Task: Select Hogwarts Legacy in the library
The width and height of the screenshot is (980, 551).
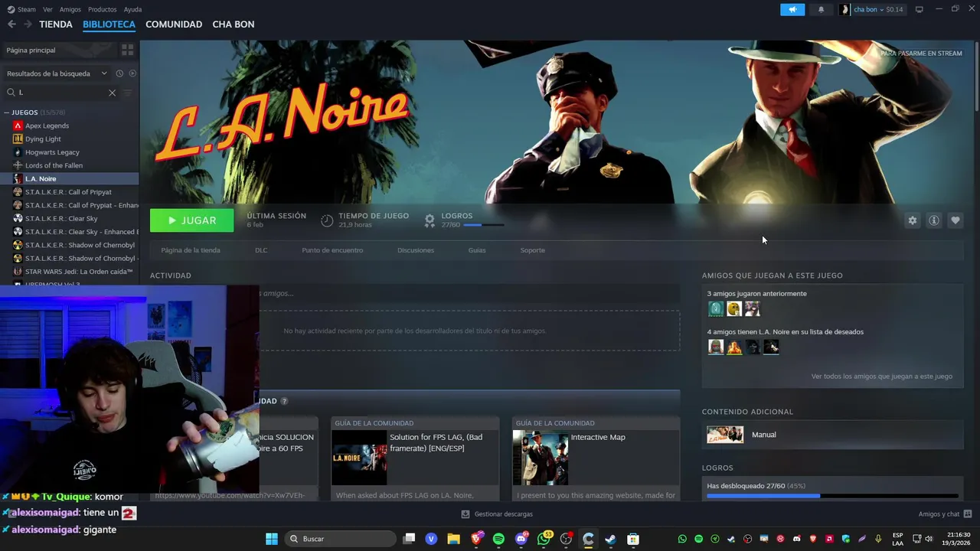Action: click(52, 152)
